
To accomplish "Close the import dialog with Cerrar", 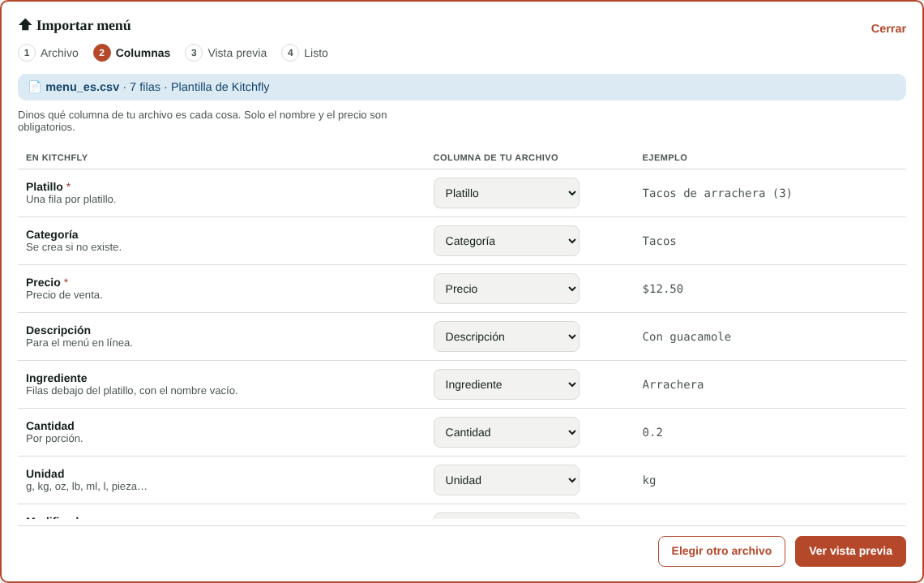I will pos(888,28).
